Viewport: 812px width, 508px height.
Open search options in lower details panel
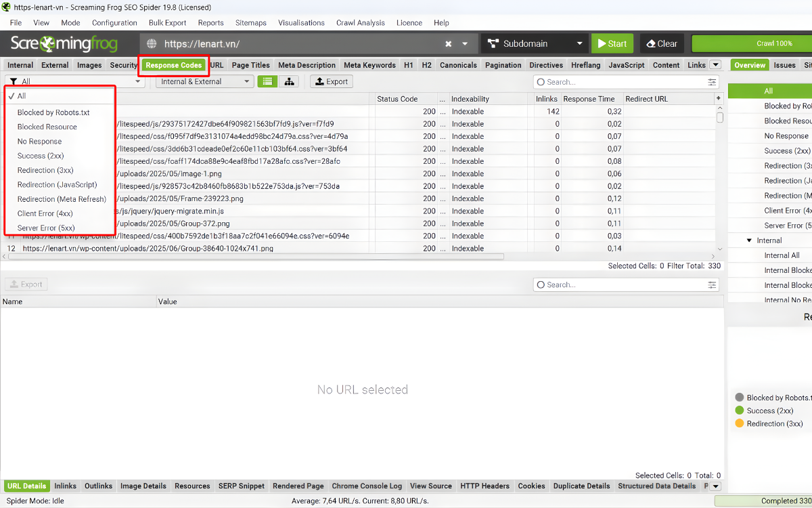712,285
